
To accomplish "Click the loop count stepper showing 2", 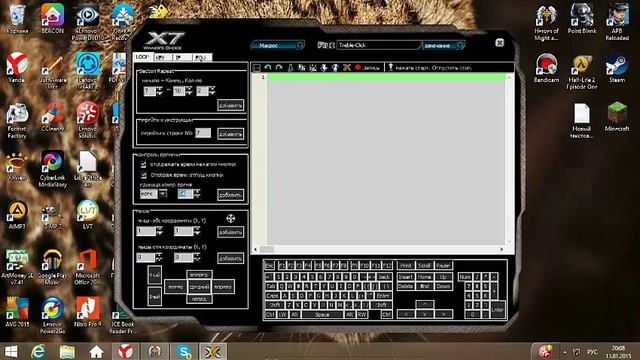I will pos(212,91).
